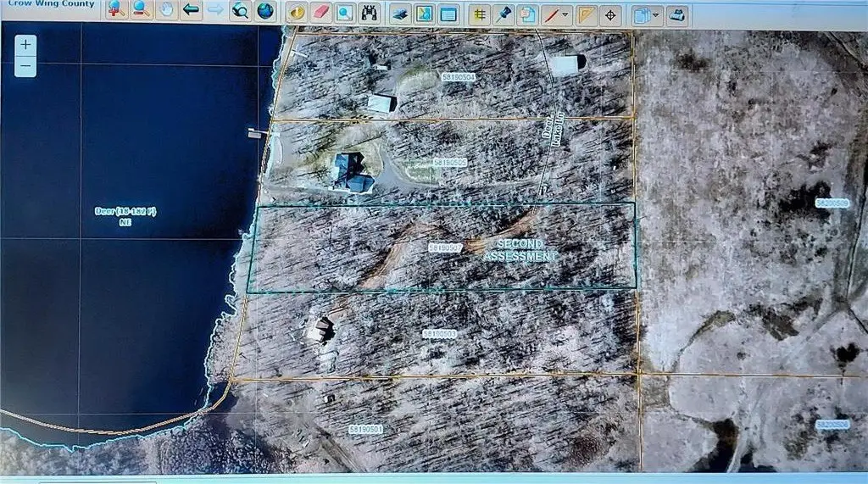The image size is (868, 484).
Task: Click the minus zoom out map button
Action: tap(26, 65)
